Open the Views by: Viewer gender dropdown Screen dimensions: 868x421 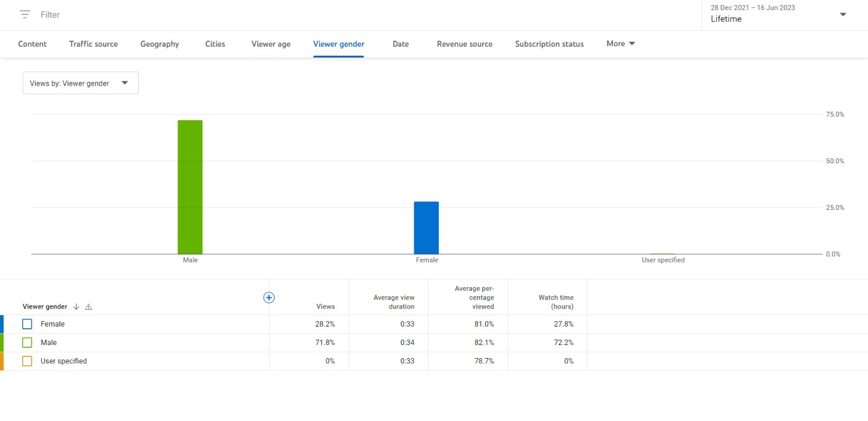tap(80, 83)
